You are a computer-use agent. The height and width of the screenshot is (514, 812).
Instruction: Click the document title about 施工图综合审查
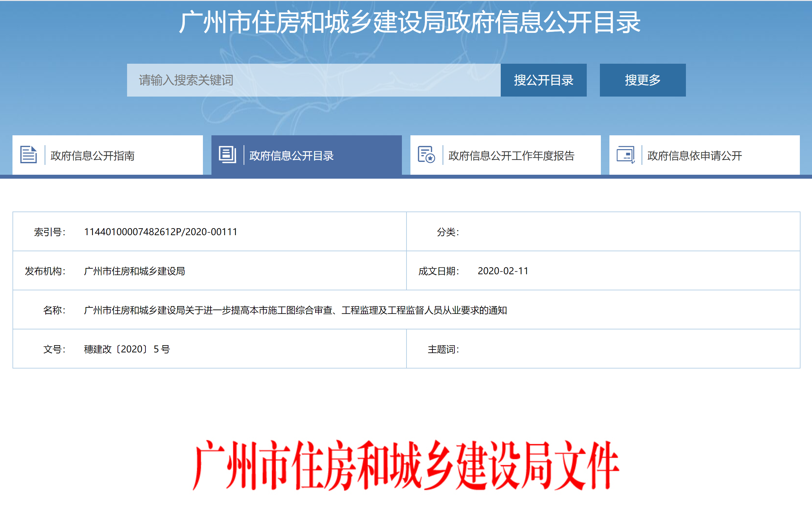tap(295, 310)
